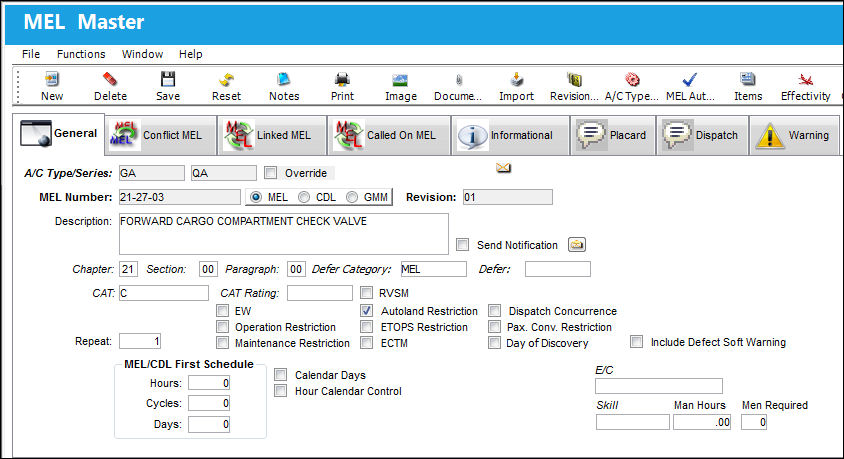Click the Man Hours field
This screenshot has width=844, height=459.
point(702,422)
